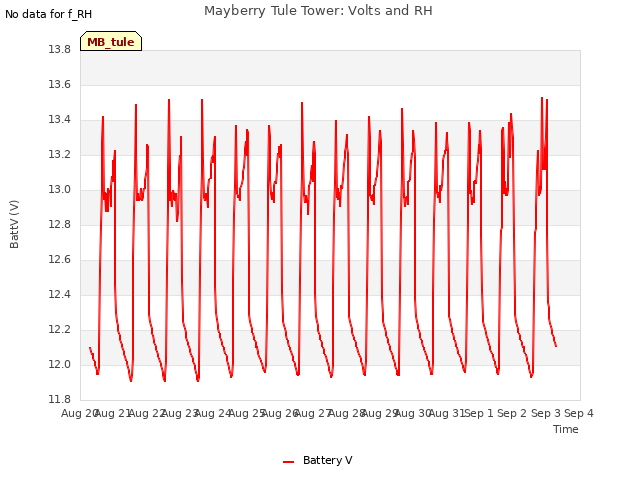Viewport: 640px width, 480px height.
Task: Click the 12.4 y-axis tick label
Action: 60,294
